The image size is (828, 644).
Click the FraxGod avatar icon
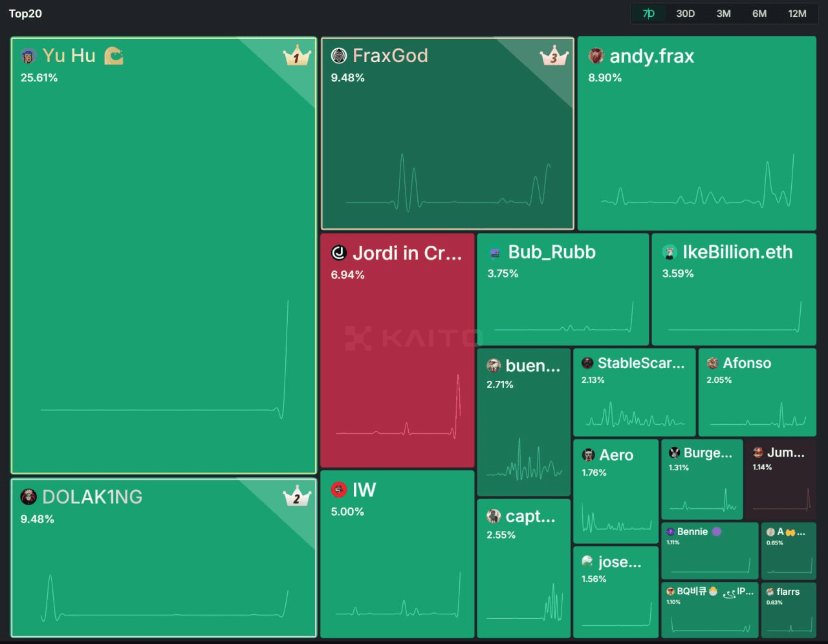[x=339, y=56]
